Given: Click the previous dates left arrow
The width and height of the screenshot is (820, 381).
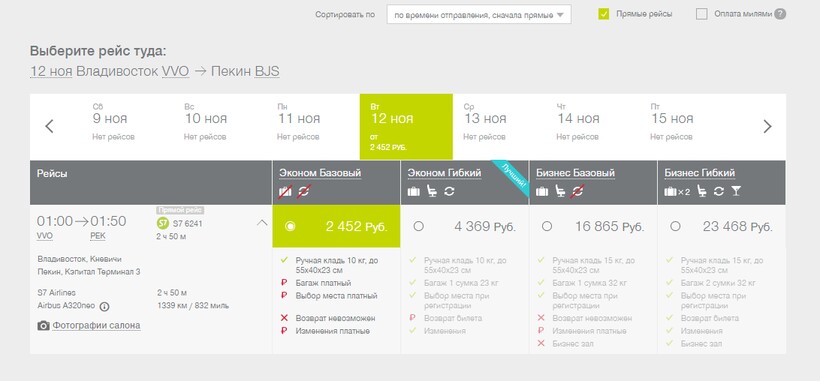Looking at the screenshot, I should [x=49, y=126].
